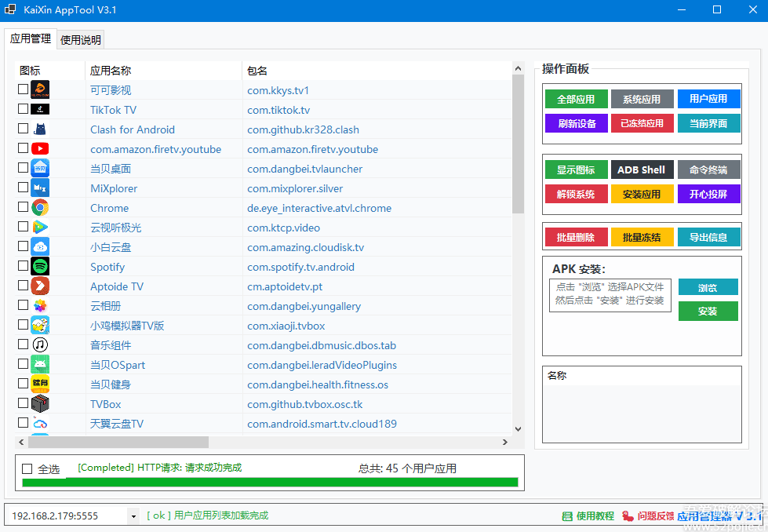Click the 当贝桌面 app icon
This screenshot has height=532, width=768.
click(40, 168)
